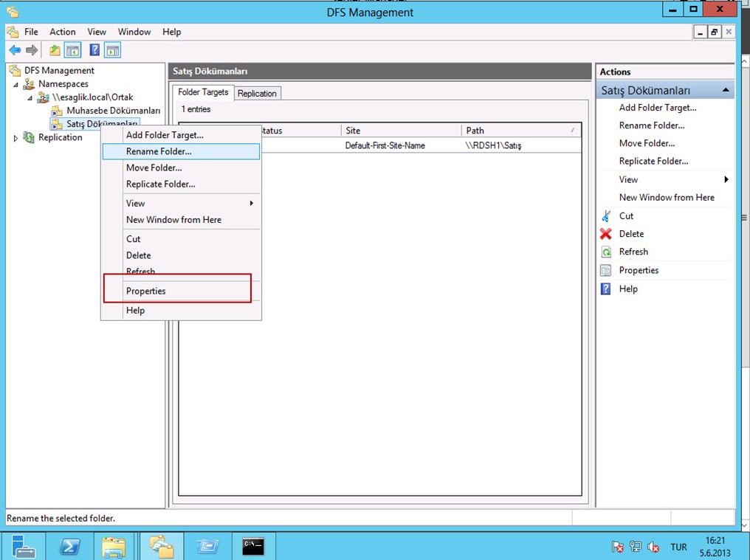Select the Muhasebe Dökümanları folder in the tree

(114, 111)
